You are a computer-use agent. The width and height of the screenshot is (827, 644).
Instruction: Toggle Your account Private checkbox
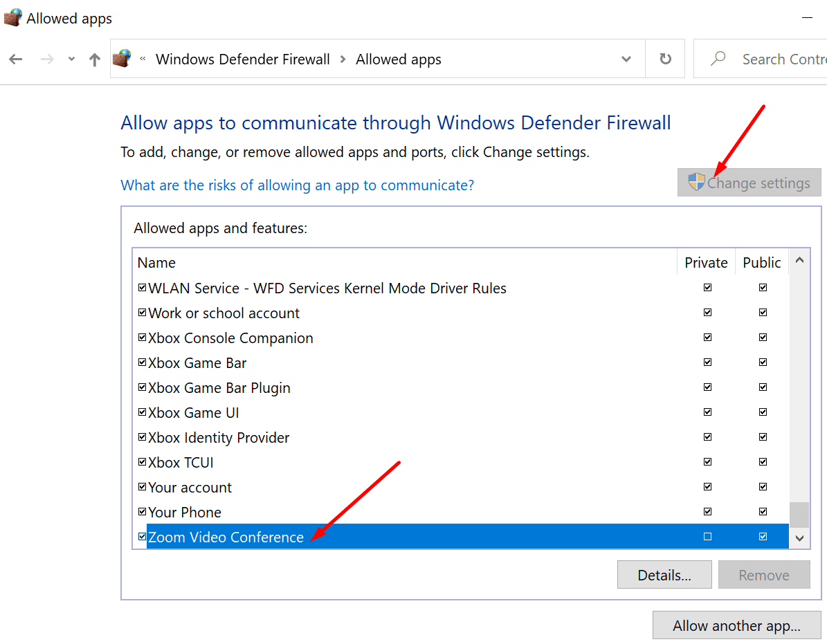coord(707,486)
